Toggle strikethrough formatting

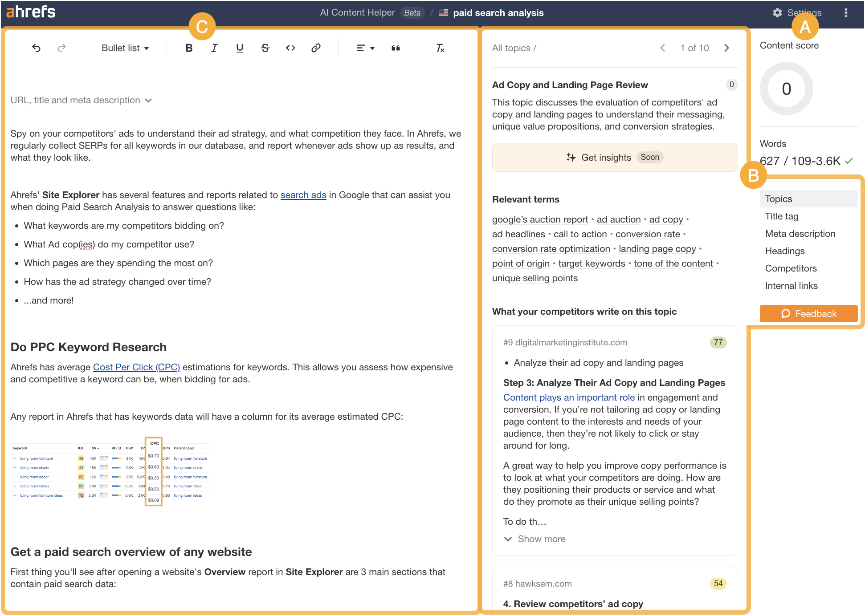point(265,48)
